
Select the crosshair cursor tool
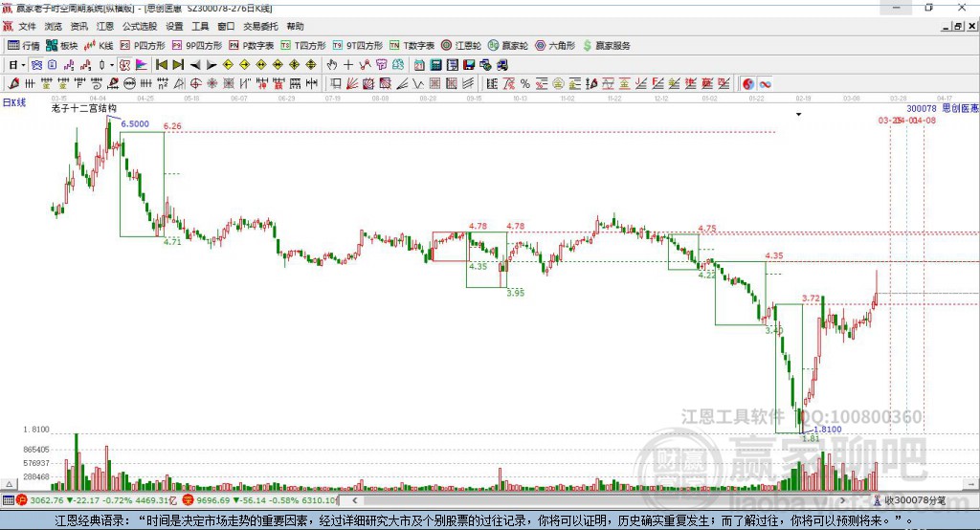tap(348, 65)
